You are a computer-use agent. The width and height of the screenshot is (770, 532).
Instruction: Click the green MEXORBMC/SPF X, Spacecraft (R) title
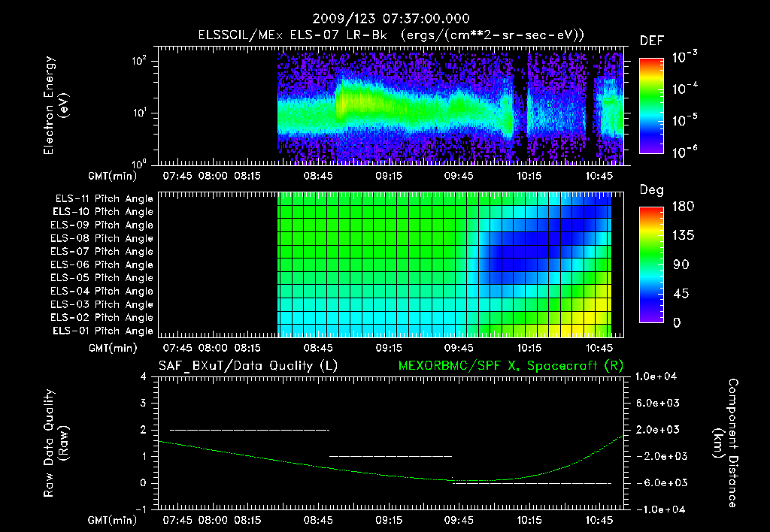click(x=511, y=366)
